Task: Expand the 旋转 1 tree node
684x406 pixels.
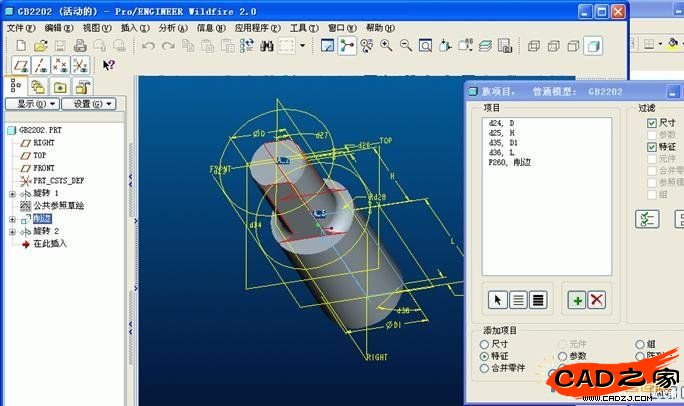Action: click(12, 193)
